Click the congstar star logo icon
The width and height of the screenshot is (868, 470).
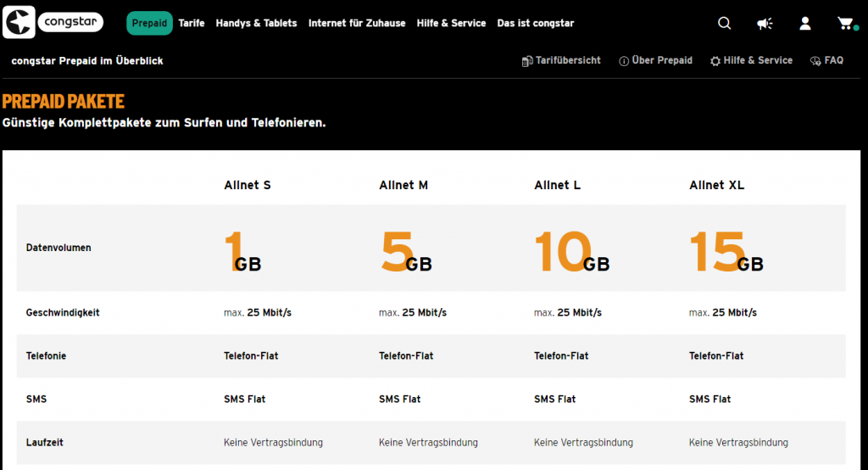[x=19, y=22]
